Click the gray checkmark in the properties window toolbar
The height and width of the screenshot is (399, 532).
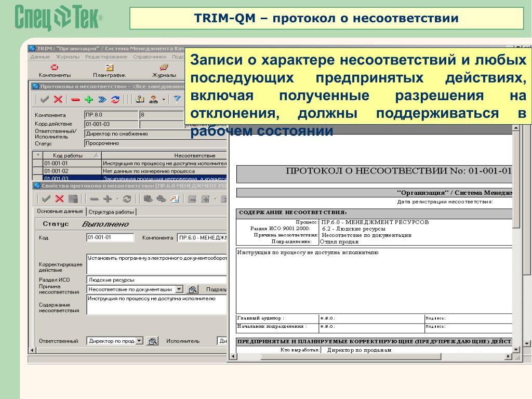(46, 199)
